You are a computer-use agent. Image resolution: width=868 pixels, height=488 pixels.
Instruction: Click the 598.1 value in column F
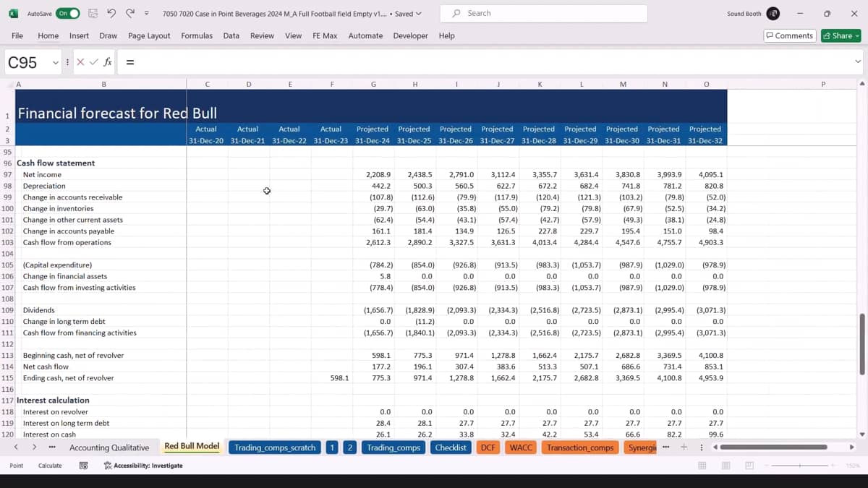[x=339, y=378]
